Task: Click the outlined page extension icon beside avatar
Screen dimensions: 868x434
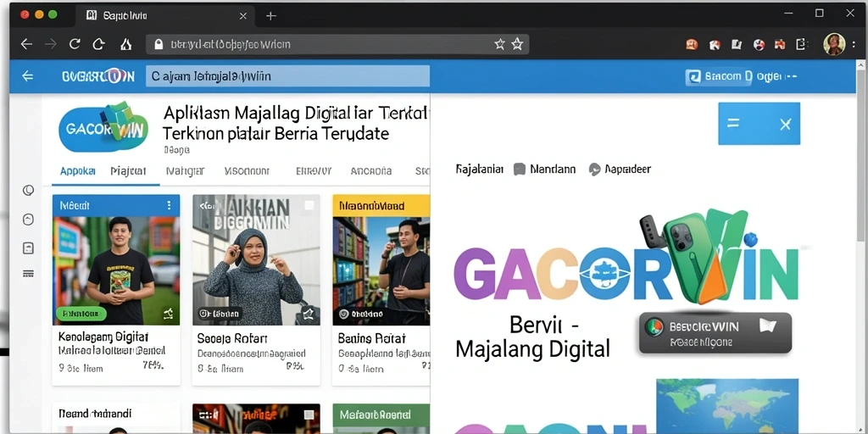Action: coord(800,44)
